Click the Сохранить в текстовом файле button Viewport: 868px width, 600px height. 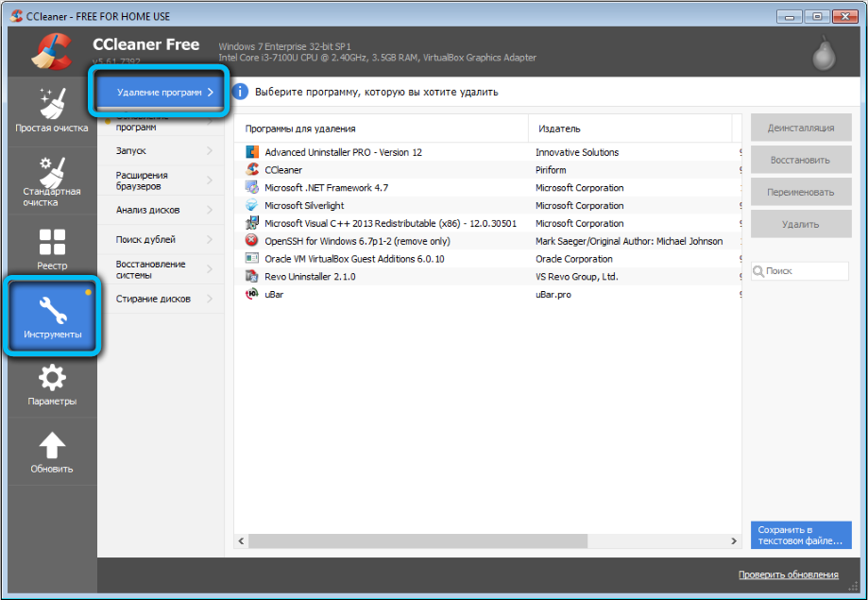pyautogui.click(x=800, y=535)
